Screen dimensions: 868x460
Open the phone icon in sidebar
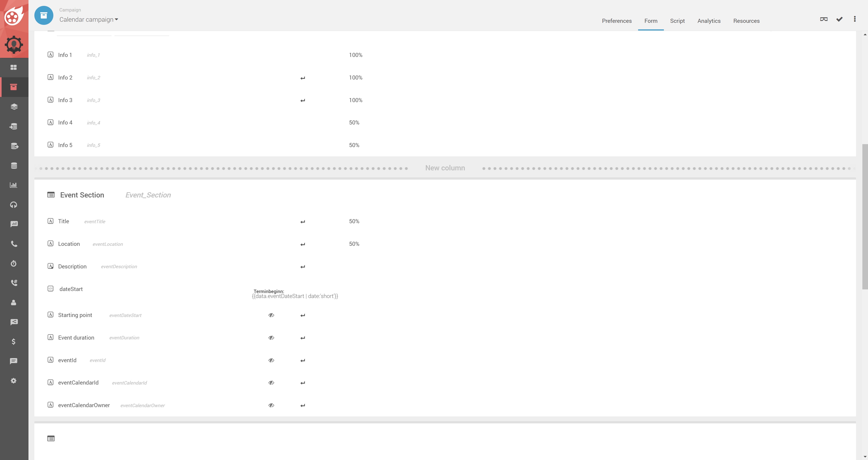pyautogui.click(x=14, y=244)
